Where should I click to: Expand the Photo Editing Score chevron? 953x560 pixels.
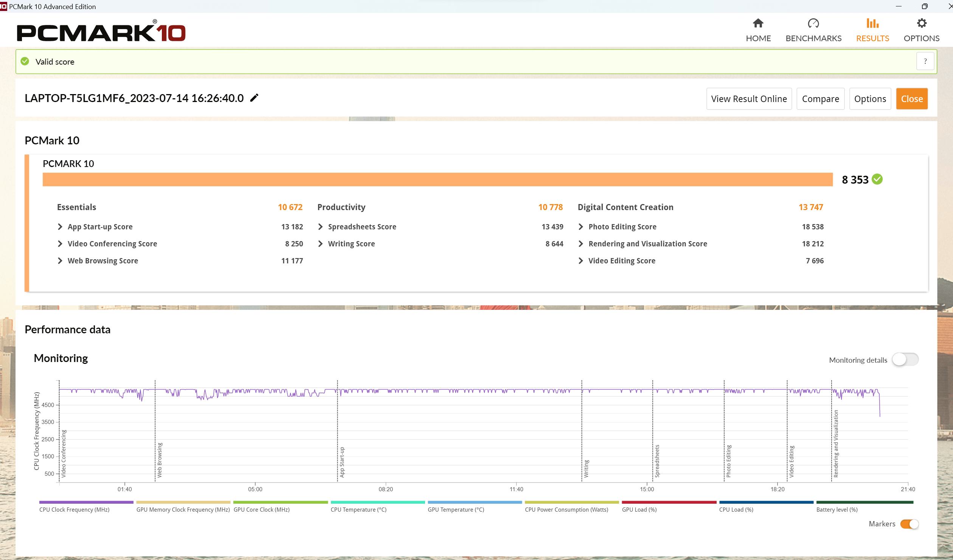[x=581, y=227]
